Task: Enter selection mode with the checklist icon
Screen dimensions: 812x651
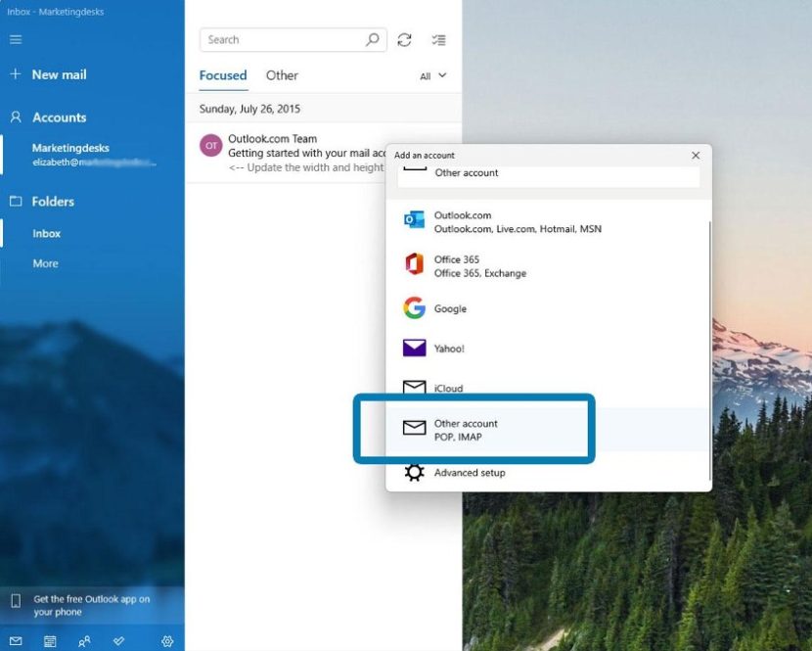Action: coord(438,39)
